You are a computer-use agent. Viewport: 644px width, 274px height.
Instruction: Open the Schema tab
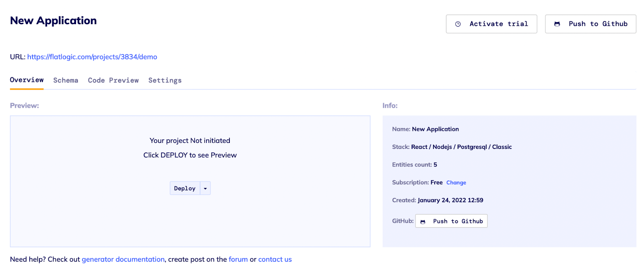pos(66,80)
